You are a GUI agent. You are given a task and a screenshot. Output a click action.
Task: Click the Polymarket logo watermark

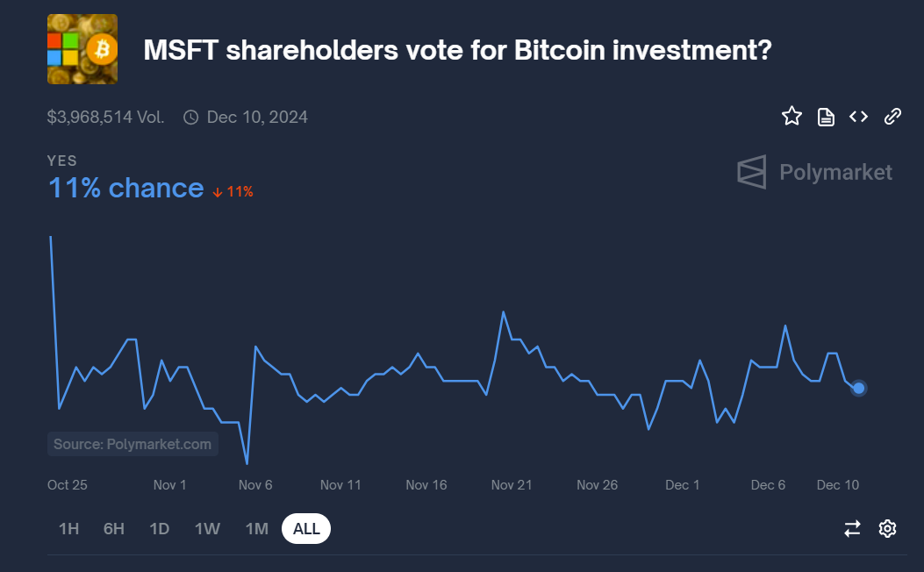click(814, 172)
